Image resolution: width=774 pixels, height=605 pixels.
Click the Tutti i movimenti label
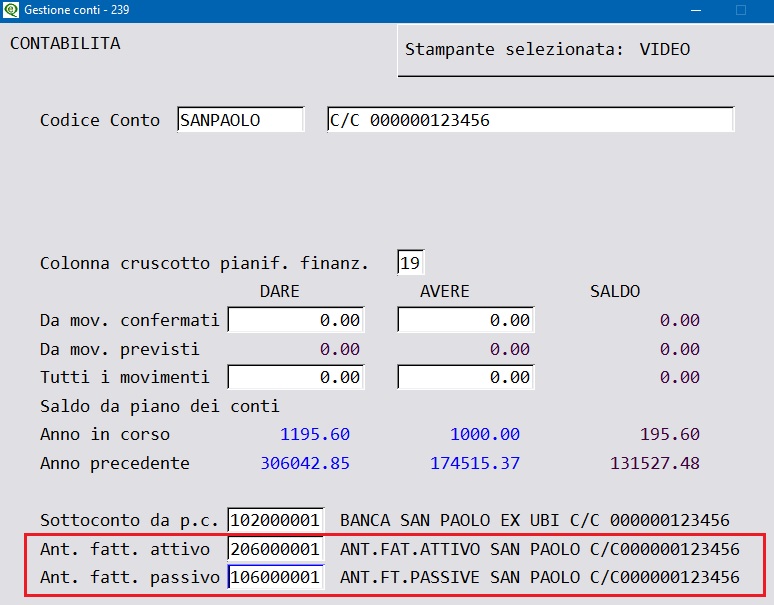[x=124, y=378]
